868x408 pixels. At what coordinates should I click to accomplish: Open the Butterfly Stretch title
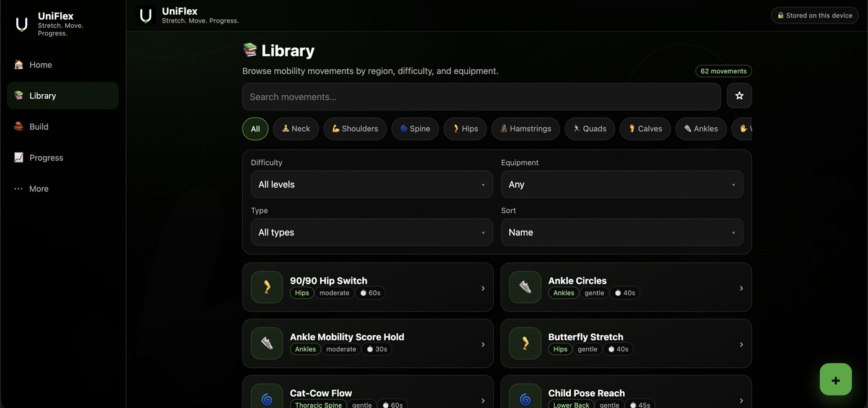pos(586,337)
